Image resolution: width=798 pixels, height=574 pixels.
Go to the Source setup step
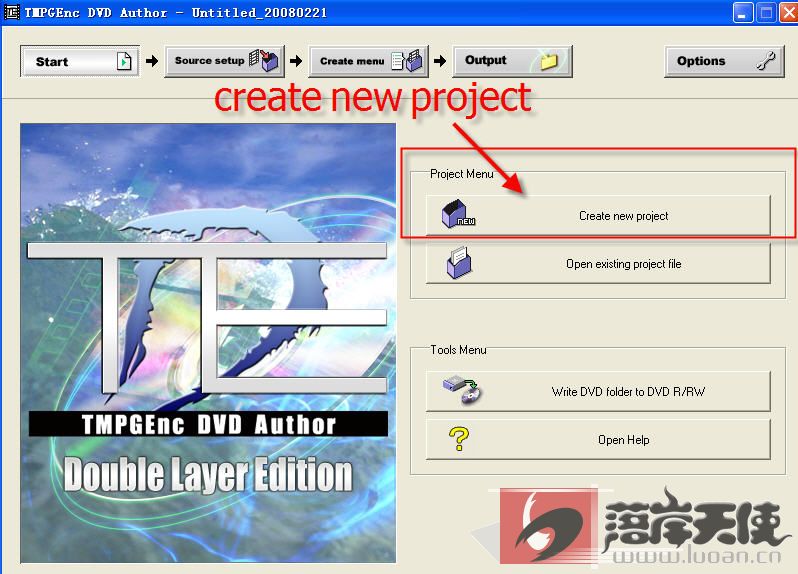pyautogui.click(x=224, y=61)
